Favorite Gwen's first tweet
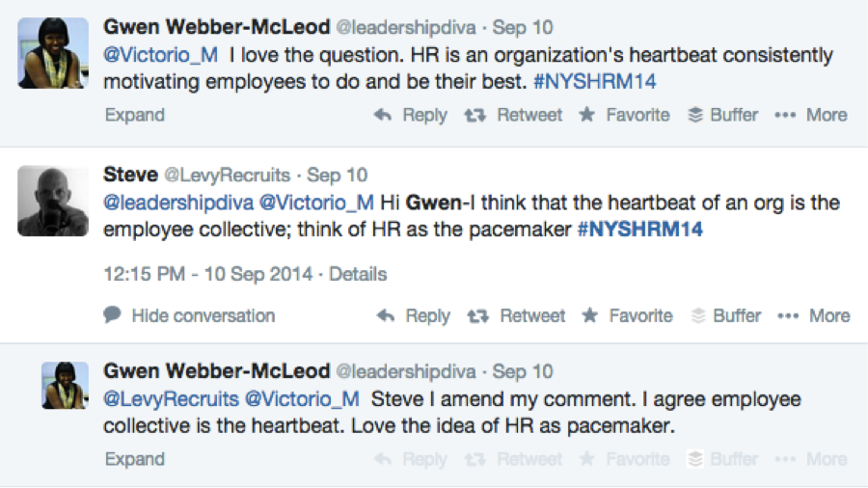The width and height of the screenshot is (868, 488). 624,115
